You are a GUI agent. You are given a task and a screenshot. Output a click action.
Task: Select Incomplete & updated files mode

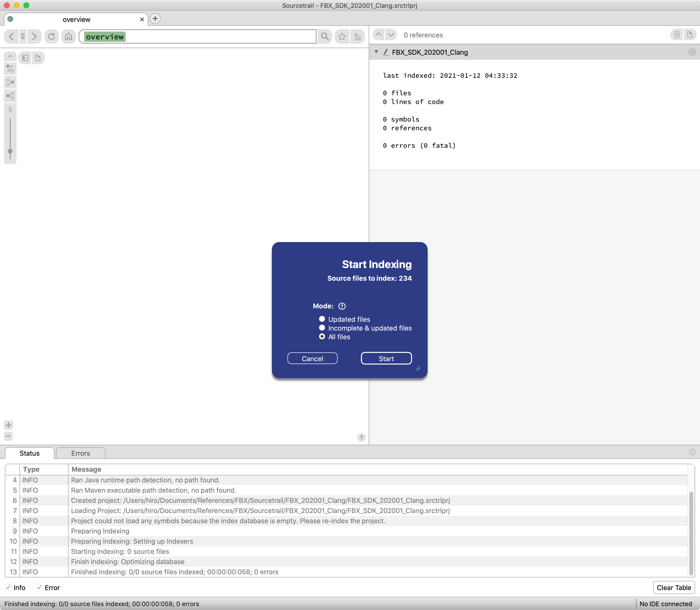[x=322, y=328]
